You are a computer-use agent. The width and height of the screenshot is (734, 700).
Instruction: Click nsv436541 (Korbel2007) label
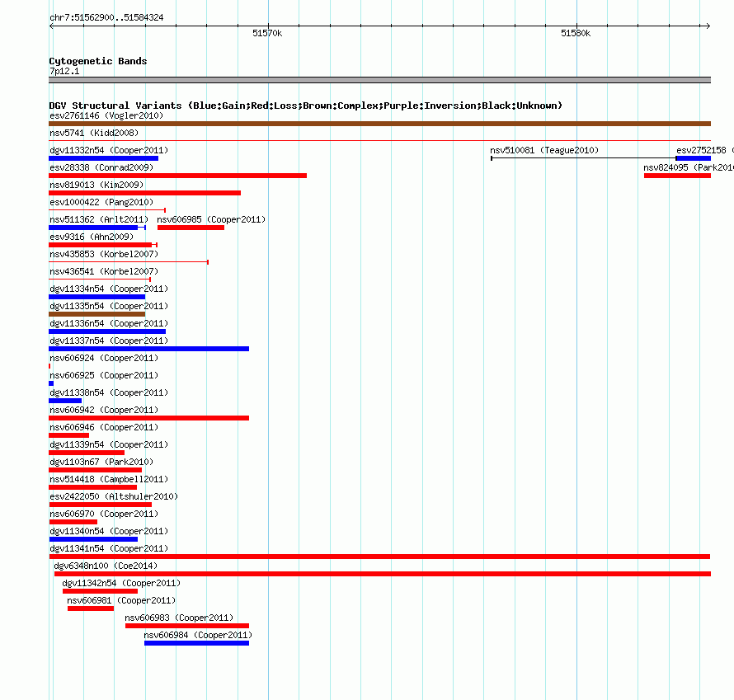click(x=104, y=271)
